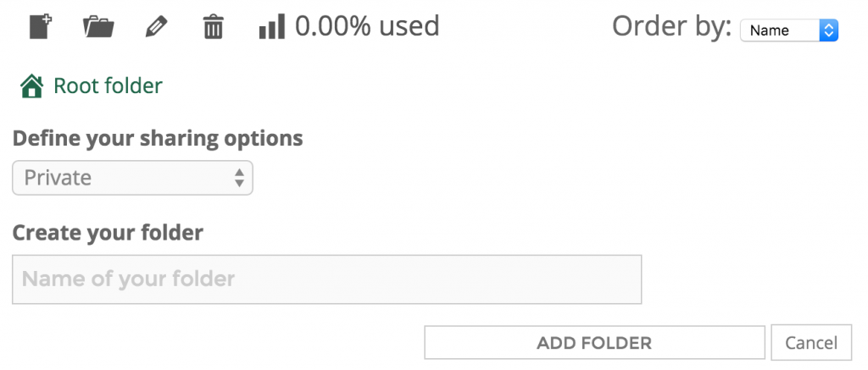Click the green home icon
Screen dimensions: 868x370
pos(31,86)
